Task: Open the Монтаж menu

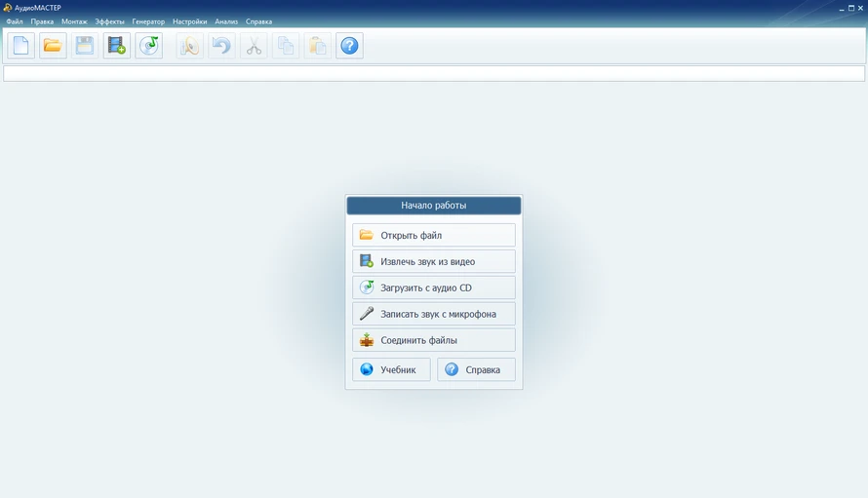Action: point(74,21)
